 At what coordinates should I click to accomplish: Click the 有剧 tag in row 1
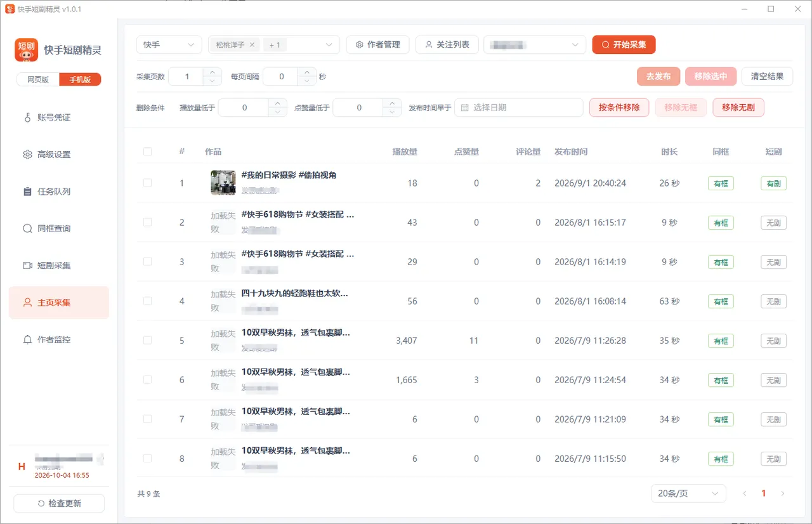pyautogui.click(x=773, y=183)
